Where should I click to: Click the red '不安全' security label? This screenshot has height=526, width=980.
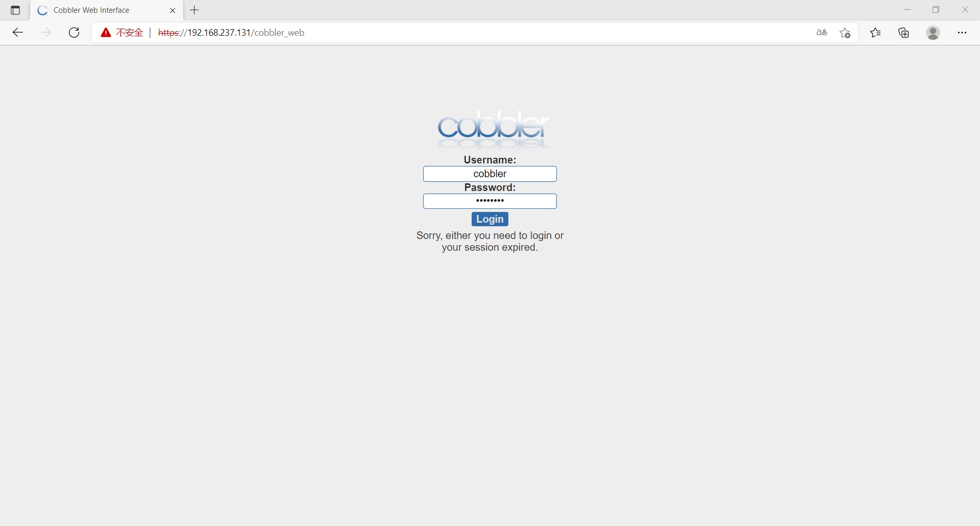130,33
